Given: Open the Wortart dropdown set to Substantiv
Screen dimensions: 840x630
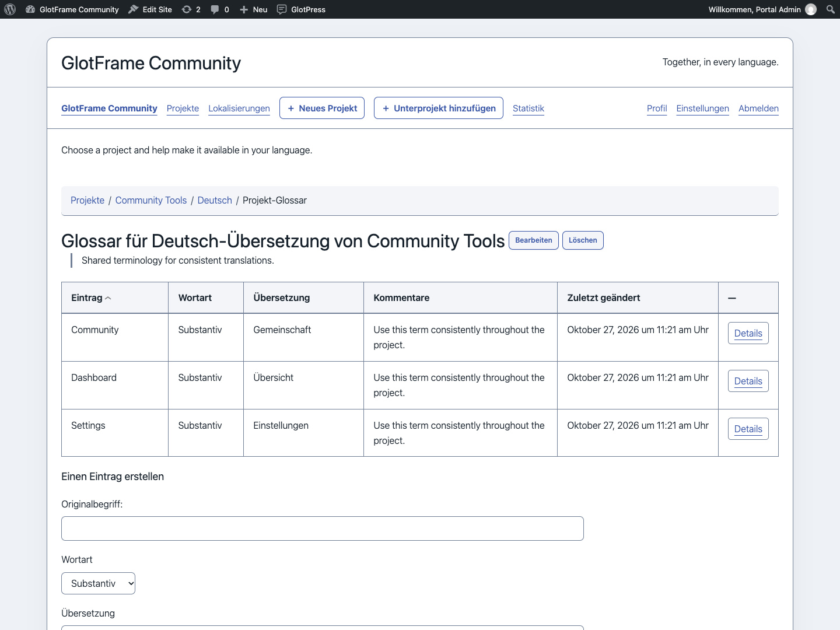Looking at the screenshot, I should click(98, 583).
